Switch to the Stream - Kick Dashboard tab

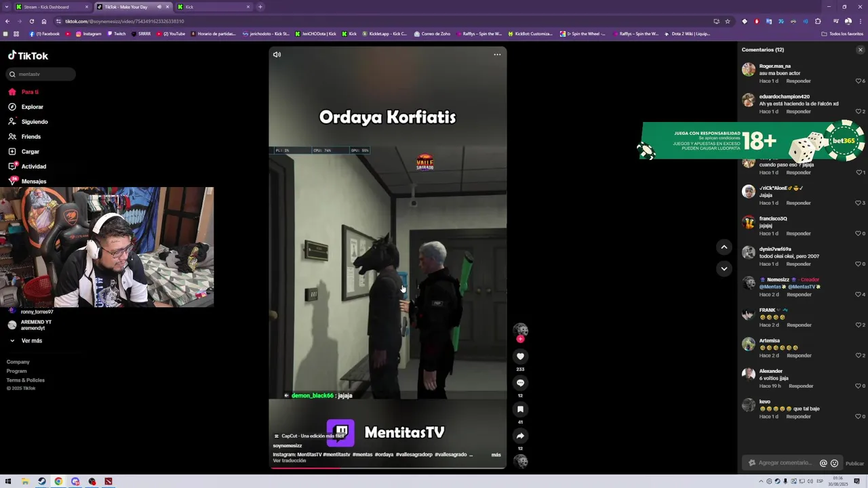[x=53, y=7]
